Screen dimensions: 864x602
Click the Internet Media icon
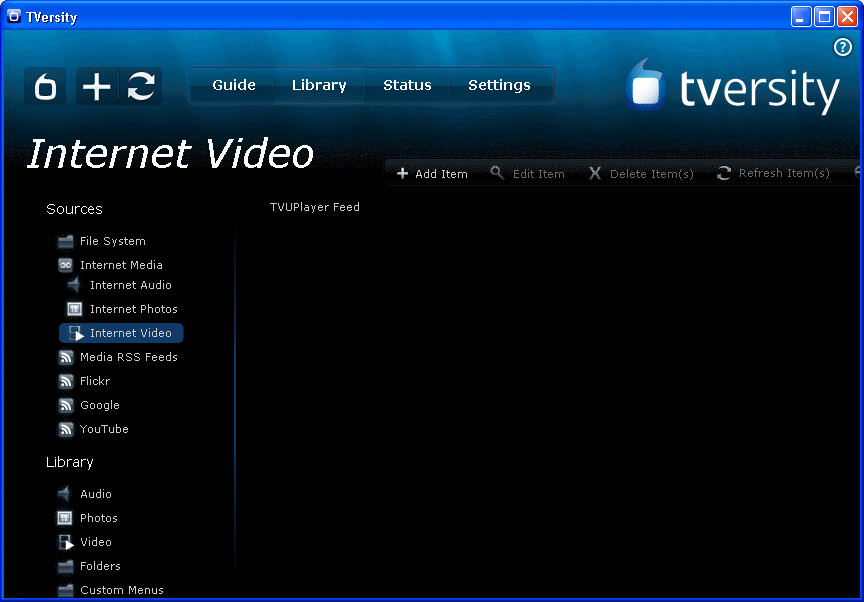pos(66,265)
